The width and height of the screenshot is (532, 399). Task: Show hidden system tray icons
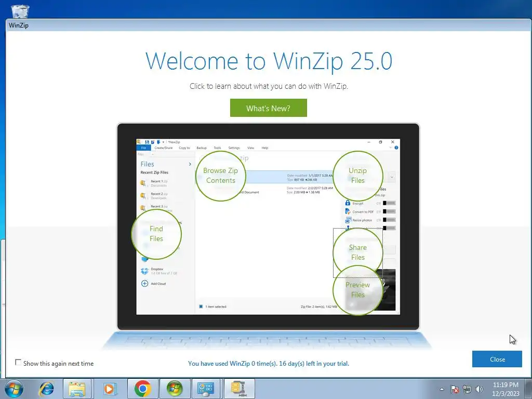(442, 389)
